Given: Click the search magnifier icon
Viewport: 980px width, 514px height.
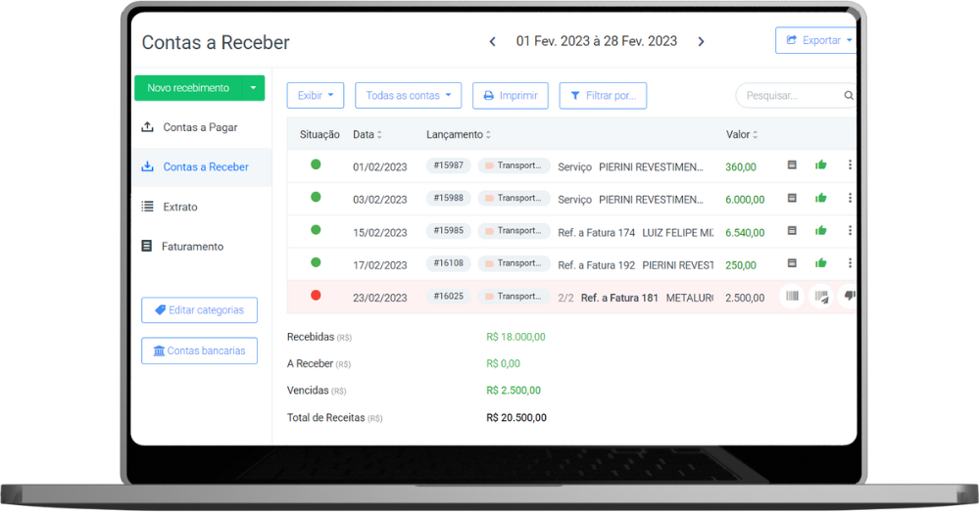Looking at the screenshot, I should click(849, 96).
